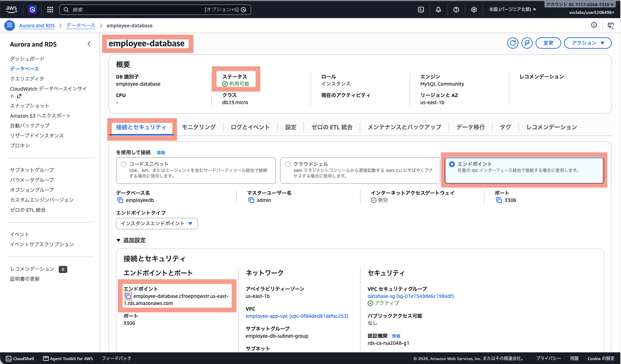Open the database-sg security group link
Image resolution: width=621 pixels, height=364 pixels.
pyautogui.click(x=411, y=296)
